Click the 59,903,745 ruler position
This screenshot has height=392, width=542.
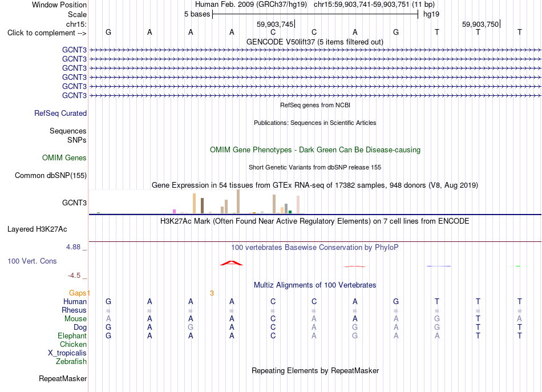[275, 24]
